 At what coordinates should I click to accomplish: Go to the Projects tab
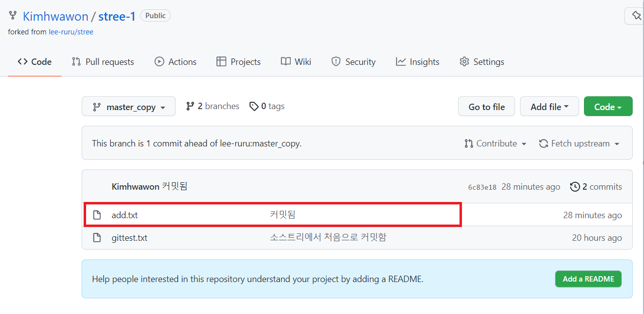pos(239,62)
